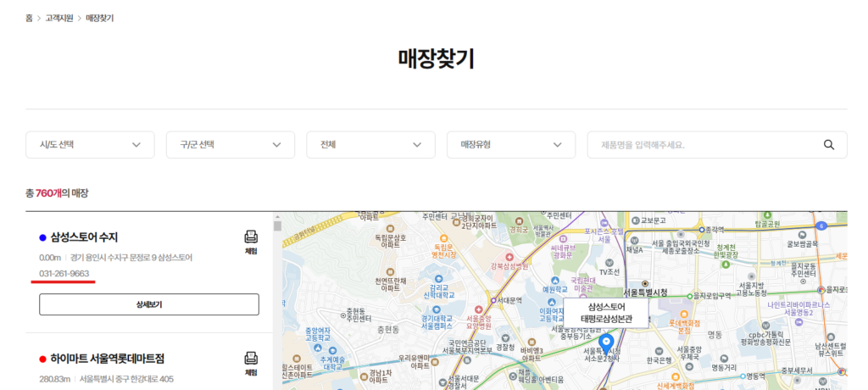Click the store list scrollbar thumb
The image size is (868, 390).
278,226
